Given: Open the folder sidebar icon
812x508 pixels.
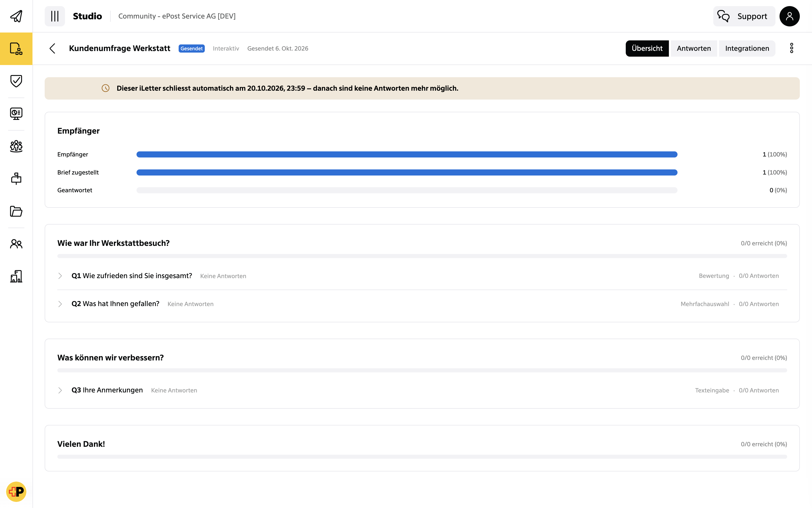Looking at the screenshot, I should pos(16,211).
